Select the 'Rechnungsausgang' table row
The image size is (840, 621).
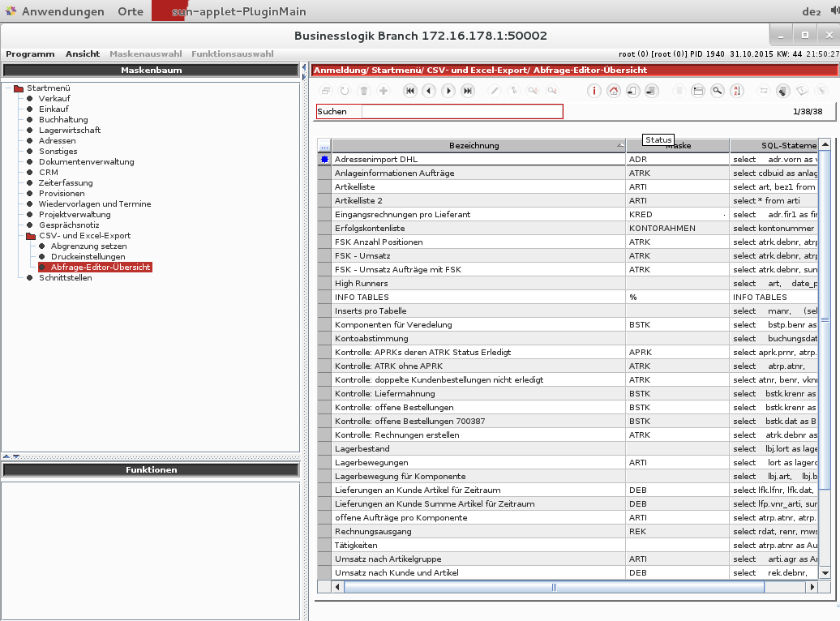tap(568, 532)
